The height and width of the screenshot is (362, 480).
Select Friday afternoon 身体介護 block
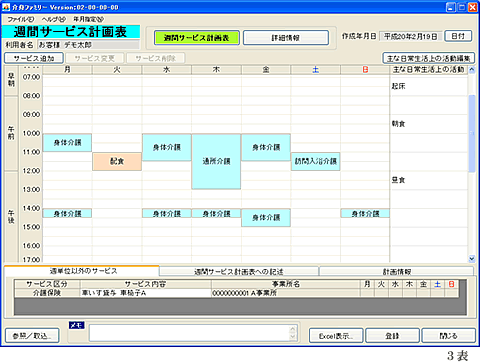(x=266, y=218)
